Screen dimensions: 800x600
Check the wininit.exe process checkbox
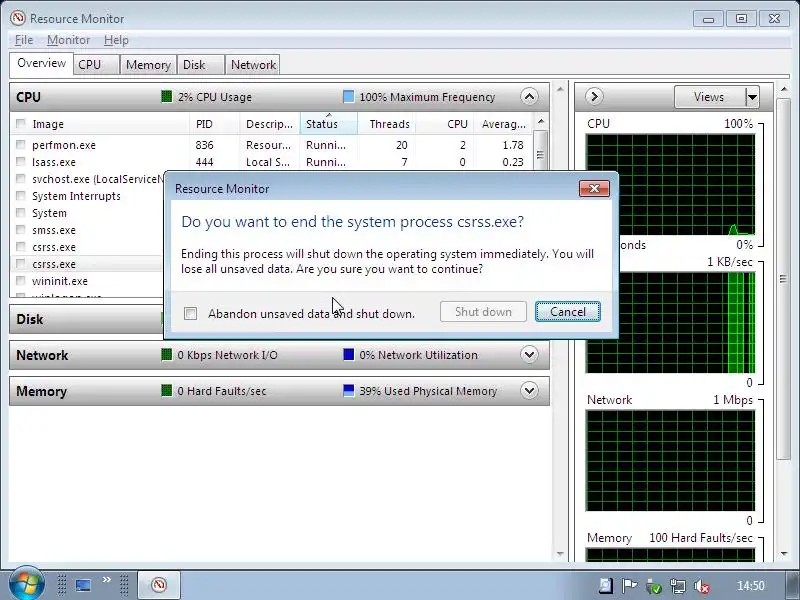21,281
